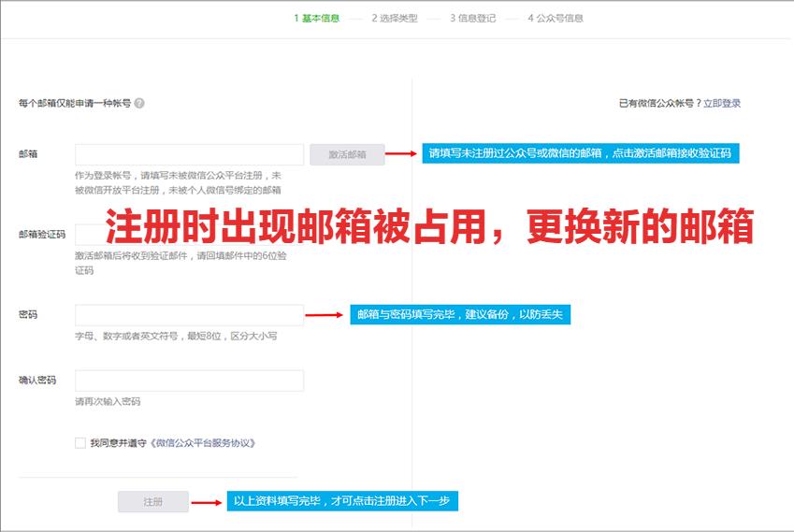
Task: Open the 立即登录 link
Action: (x=722, y=104)
